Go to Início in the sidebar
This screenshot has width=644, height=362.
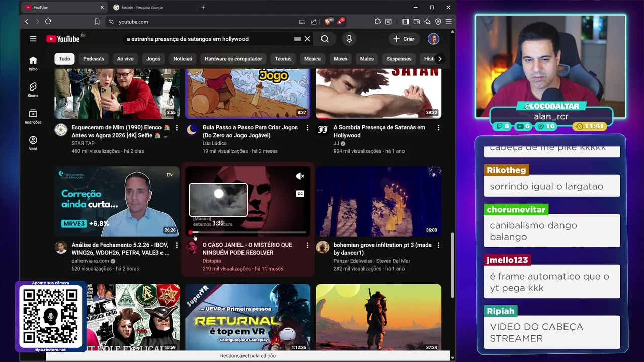33,63
